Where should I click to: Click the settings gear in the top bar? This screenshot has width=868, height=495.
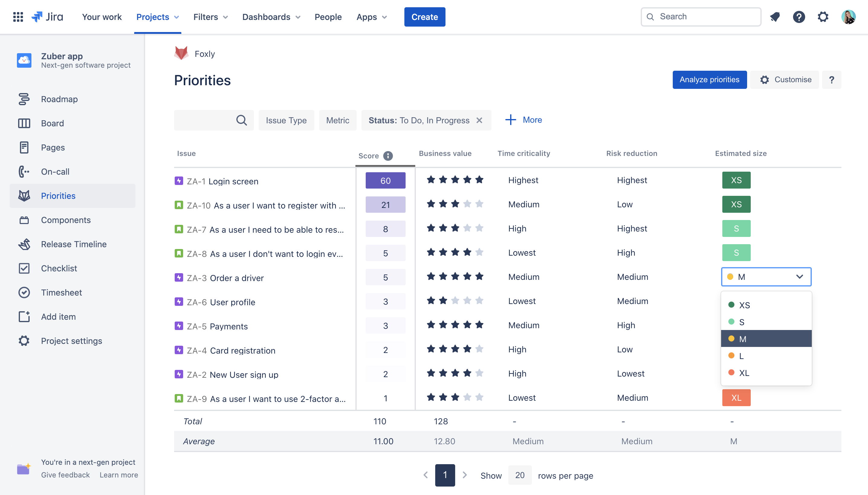(x=823, y=17)
